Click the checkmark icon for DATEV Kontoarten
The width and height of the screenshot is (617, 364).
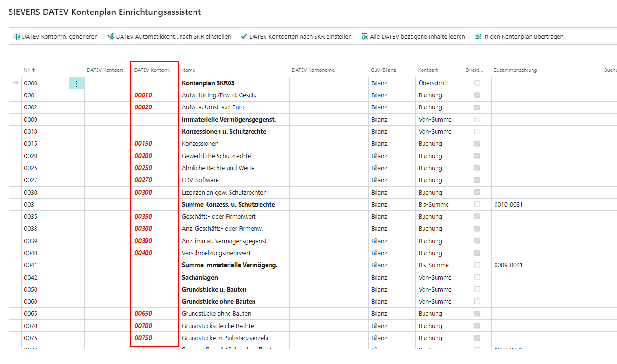[244, 36]
